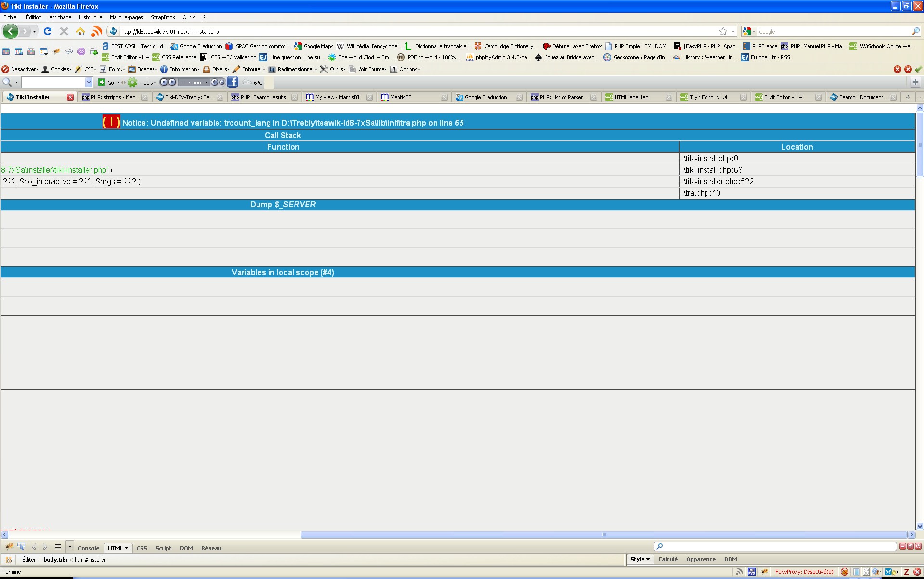Screen dimensions: 924x579
Task: Reload the current page
Action: [x=48, y=31]
